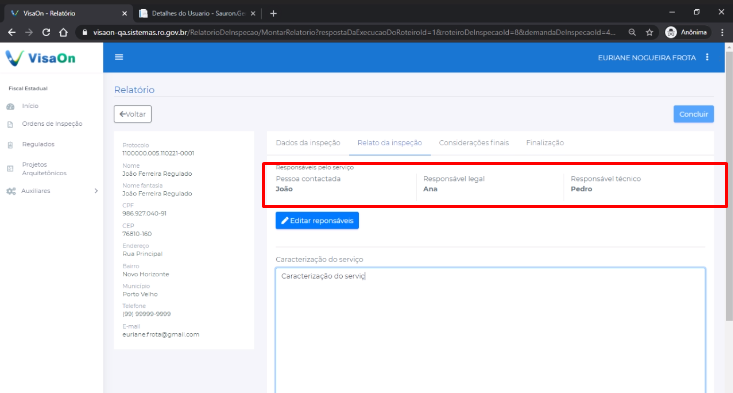Open the Chrome three-dot menu
Image resolution: width=733 pixels, height=393 pixels.
pos(722,32)
